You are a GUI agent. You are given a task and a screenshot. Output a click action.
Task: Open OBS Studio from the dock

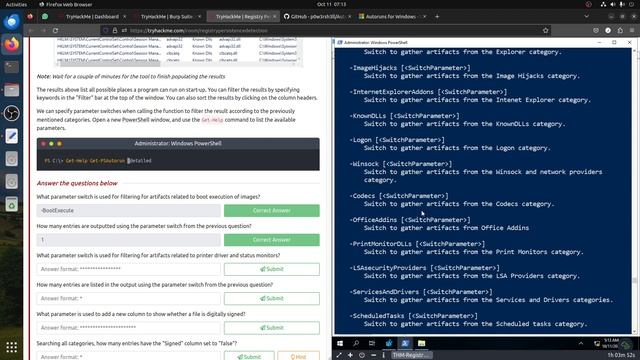(11, 113)
